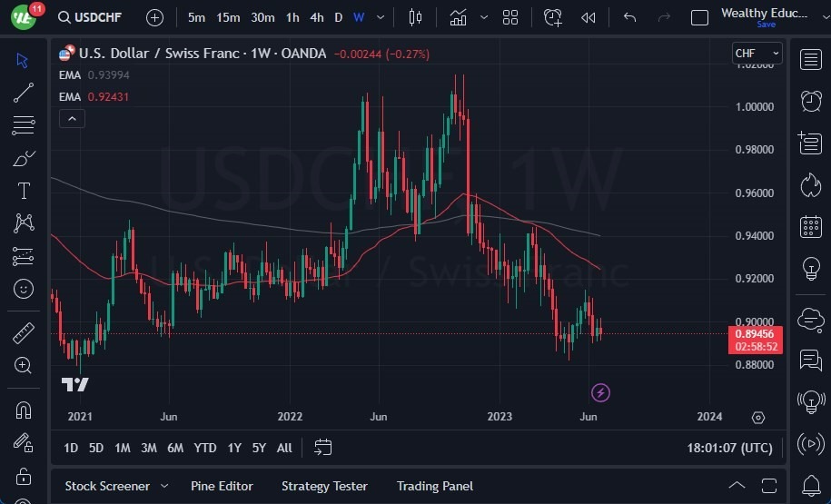Screen dimensions: 831x504
Task: Set chart range to 6M
Action: (x=175, y=448)
